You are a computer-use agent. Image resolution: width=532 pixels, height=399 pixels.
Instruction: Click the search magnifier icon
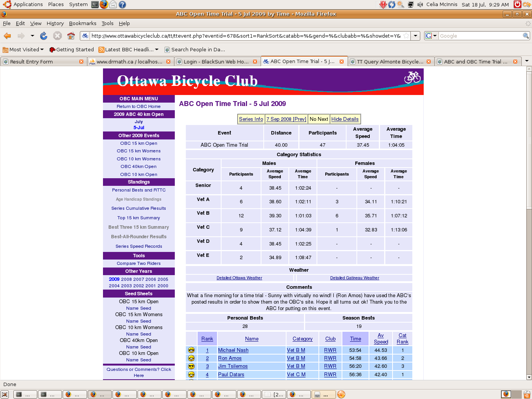[x=526, y=36]
